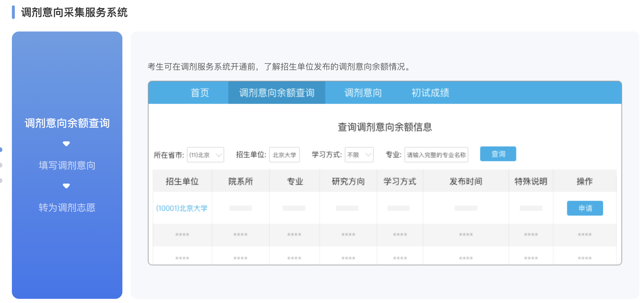The height and width of the screenshot is (303, 644).
Task: Focus the 招生单位 filter input field
Action: [x=284, y=155]
